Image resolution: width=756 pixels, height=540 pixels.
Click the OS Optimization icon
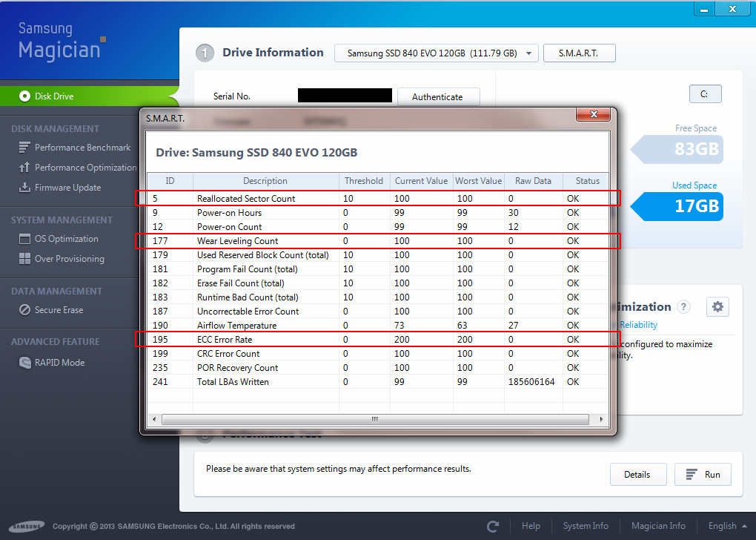[24, 239]
